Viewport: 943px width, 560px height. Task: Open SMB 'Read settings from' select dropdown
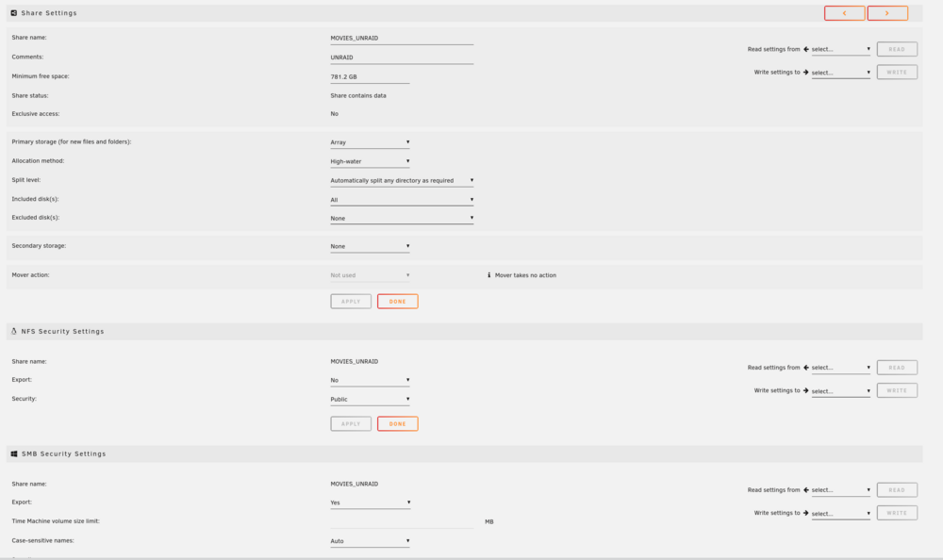click(841, 490)
